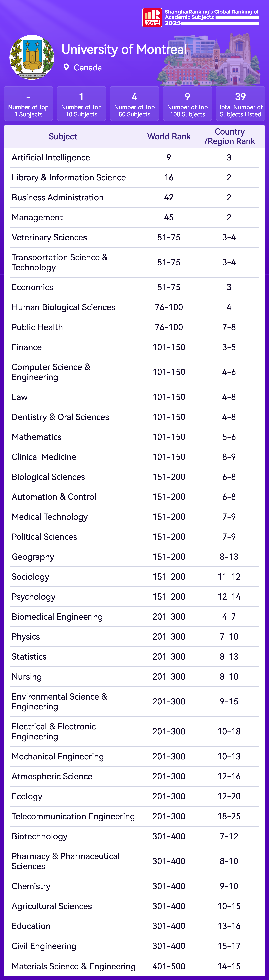Open the Artificial Intelligence subject row

(x=51, y=157)
